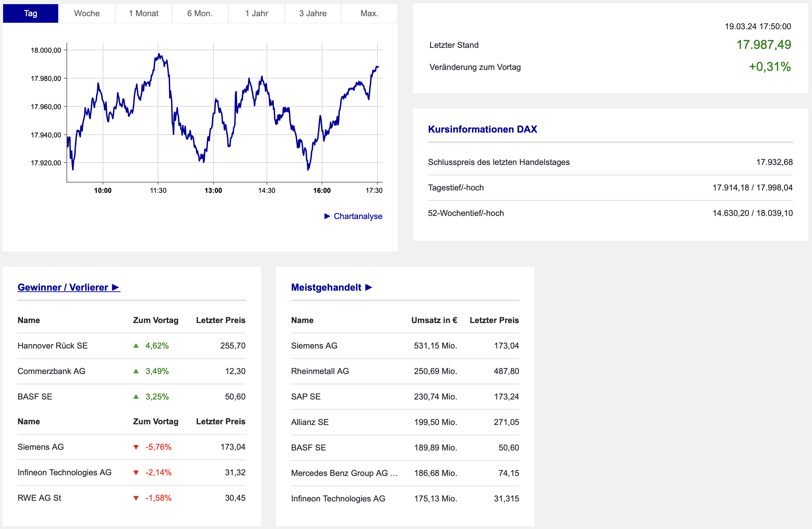Click red down arrow for Siemens AG
Viewport: 812px width, 529px height.
[x=136, y=447]
